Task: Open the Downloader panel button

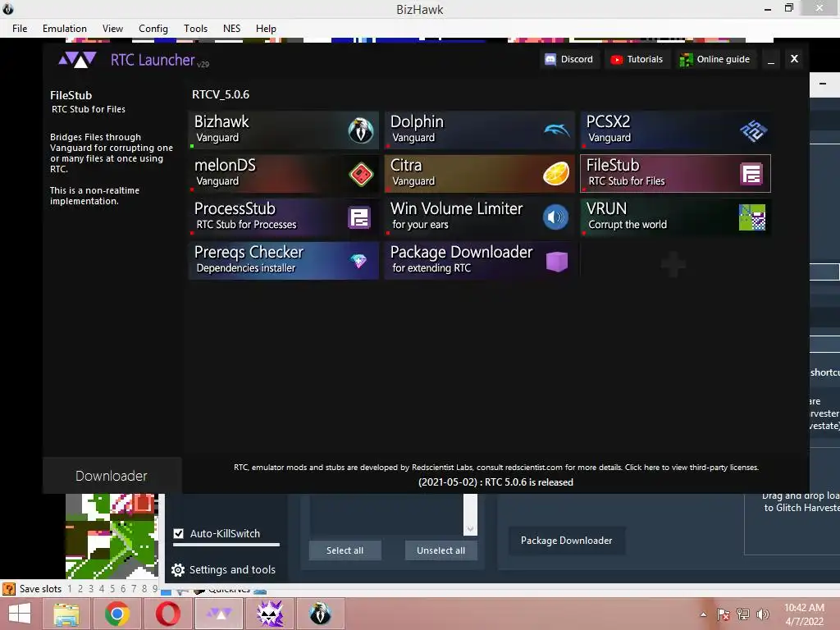Action: click(x=112, y=476)
